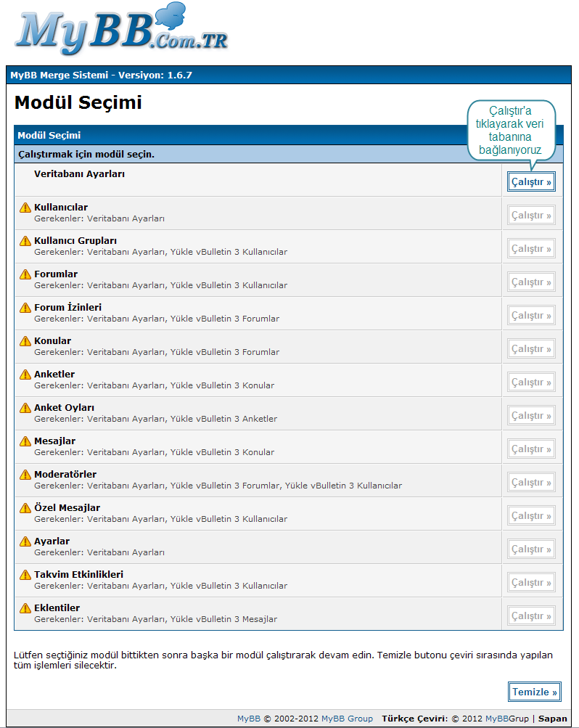Click the Forum İzinleri module title
The width and height of the screenshot is (579, 728).
67,307
